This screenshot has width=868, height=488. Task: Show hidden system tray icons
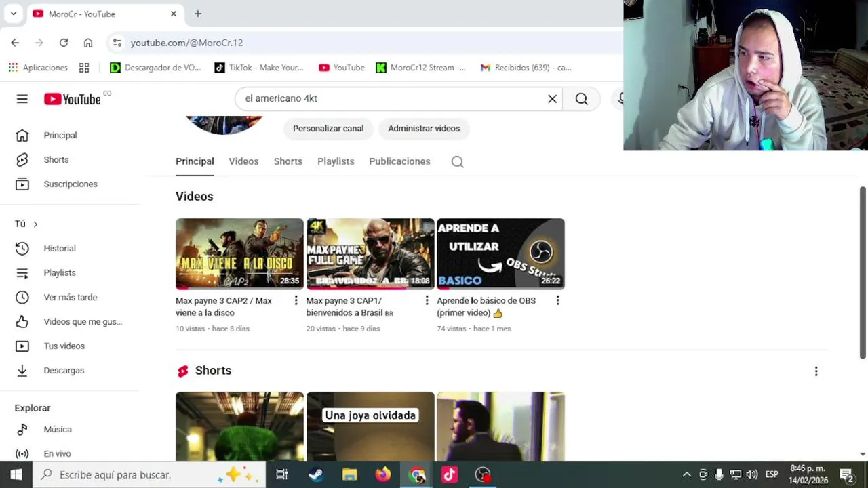[x=686, y=474]
